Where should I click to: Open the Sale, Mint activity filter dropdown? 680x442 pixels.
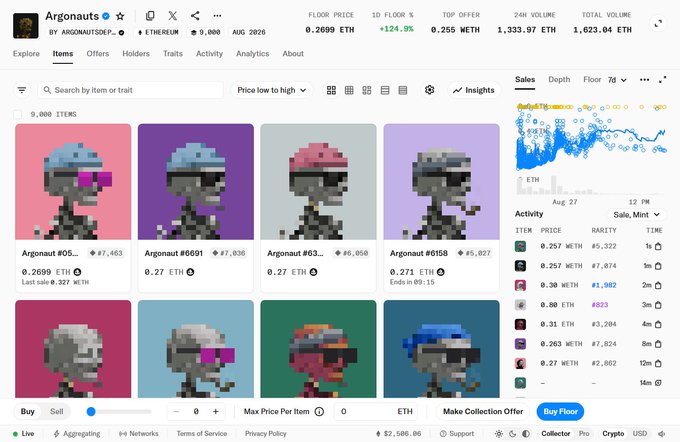(x=636, y=215)
